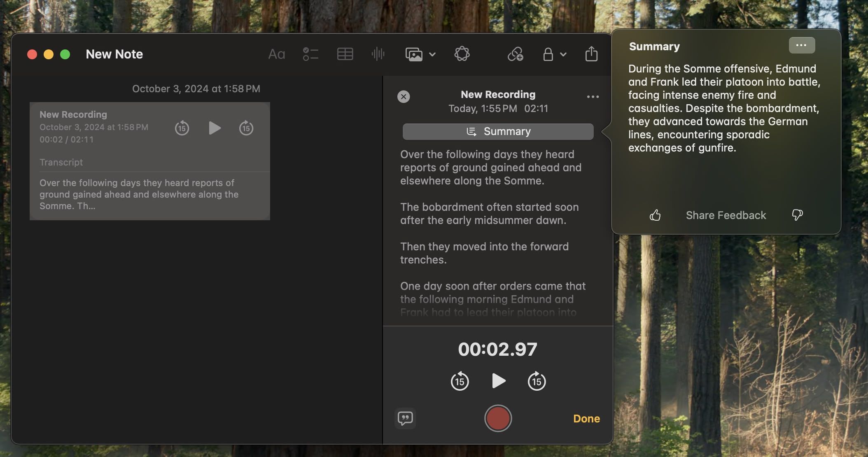The height and width of the screenshot is (457, 868).
Task: Show live transcript with speech bubble icon
Action: pos(406,418)
